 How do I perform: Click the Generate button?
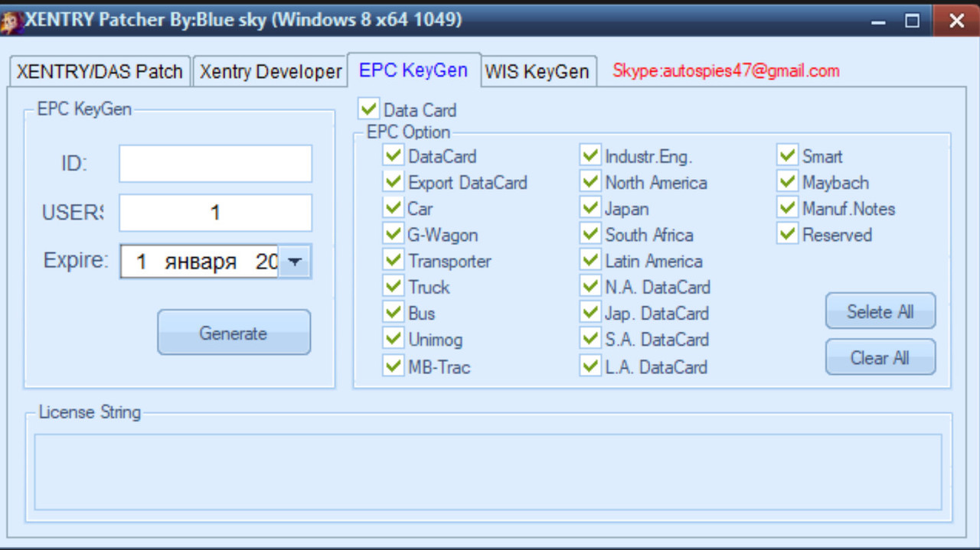click(234, 333)
